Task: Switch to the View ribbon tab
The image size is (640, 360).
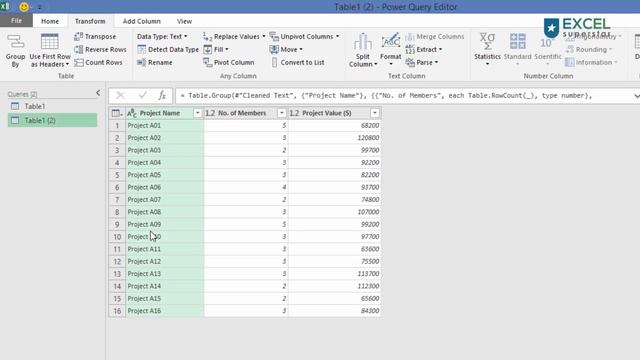Action: (x=184, y=21)
